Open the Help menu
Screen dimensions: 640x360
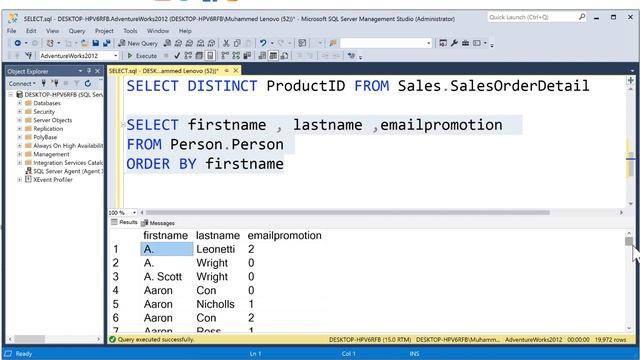point(185,31)
